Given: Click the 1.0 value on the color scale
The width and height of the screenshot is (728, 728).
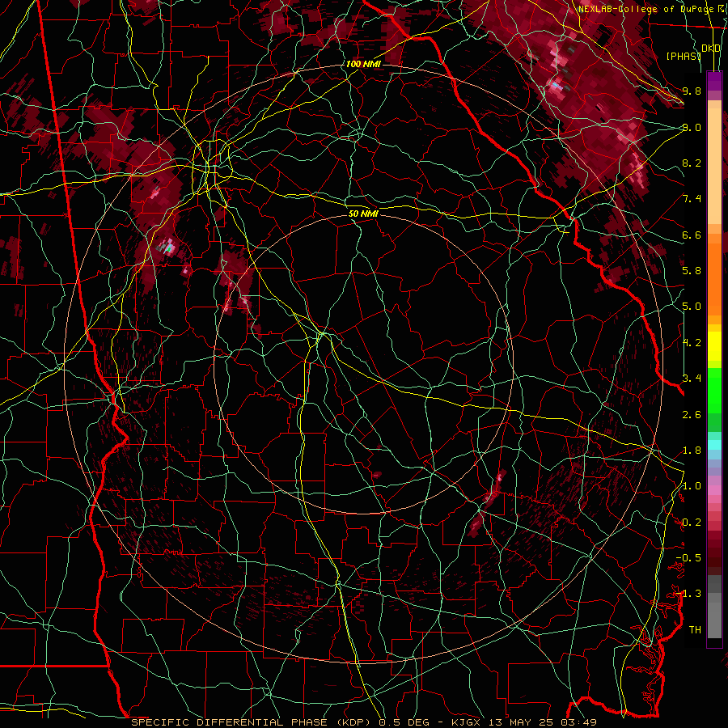Looking at the screenshot, I should pos(692,486).
